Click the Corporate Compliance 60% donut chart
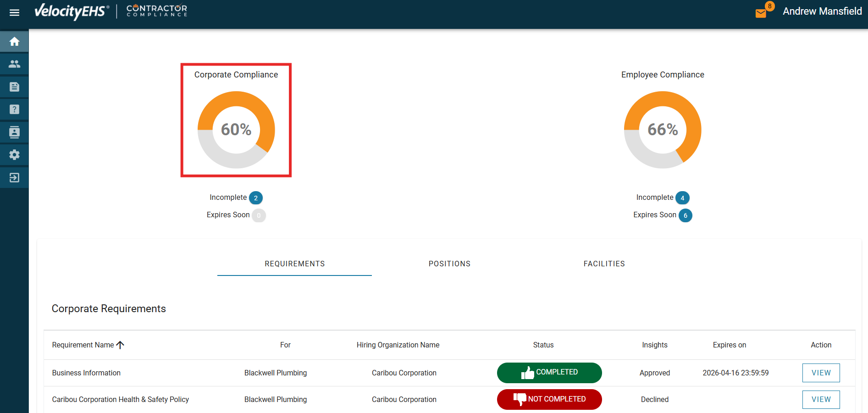The image size is (868, 413). [x=236, y=130]
